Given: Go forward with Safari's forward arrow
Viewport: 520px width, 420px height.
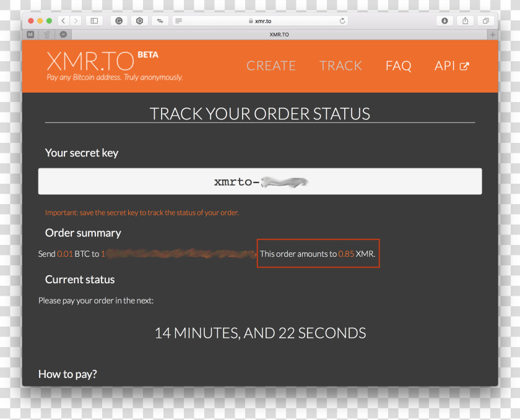Looking at the screenshot, I should click(x=76, y=21).
